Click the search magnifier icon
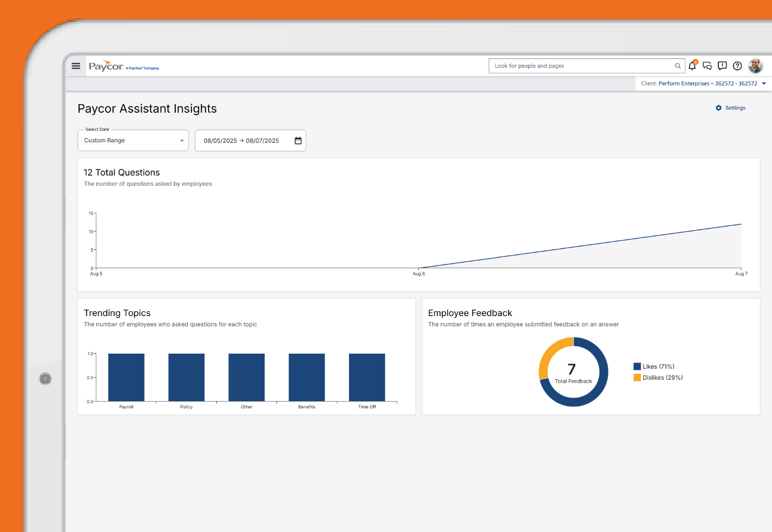 click(678, 66)
